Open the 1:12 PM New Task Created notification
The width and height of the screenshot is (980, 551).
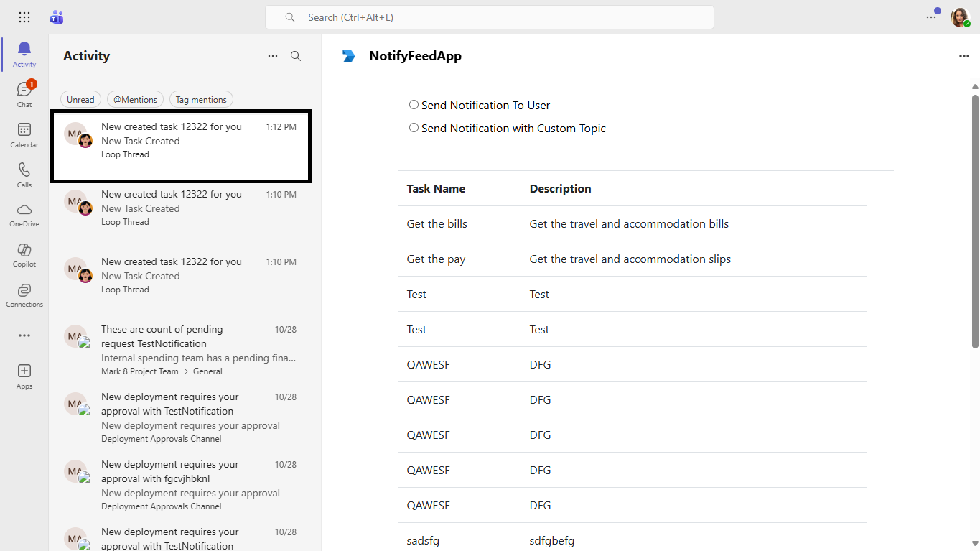(x=181, y=146)
